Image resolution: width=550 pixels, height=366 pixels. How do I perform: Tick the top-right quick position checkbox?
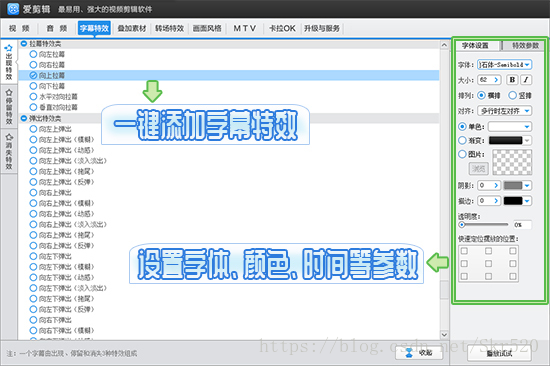(x=513, y=251)
